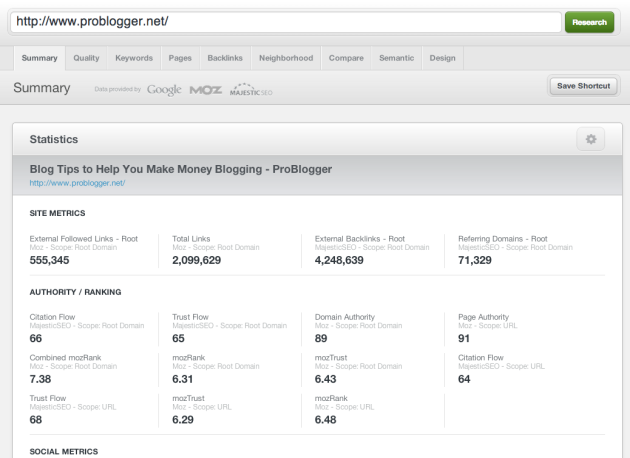Click the Statistics panel heading

(x=54, y=139)
